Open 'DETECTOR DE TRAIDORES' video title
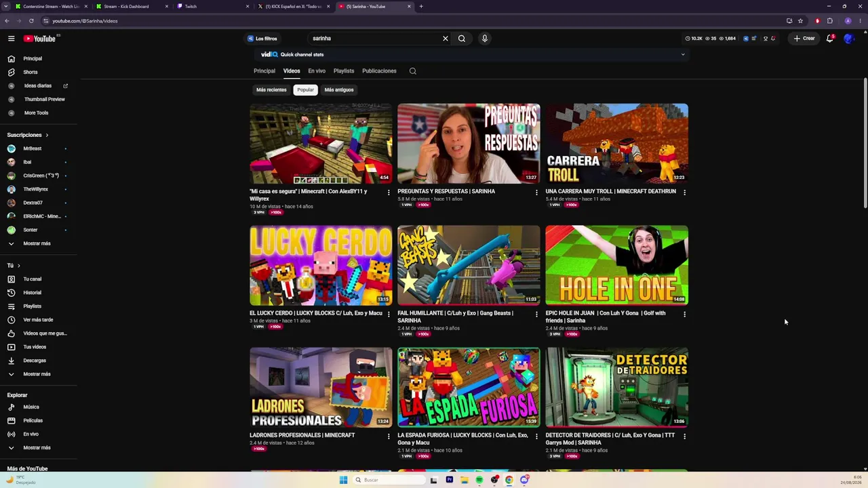This screenshot has height=488, width=868. tap(610, 439)
